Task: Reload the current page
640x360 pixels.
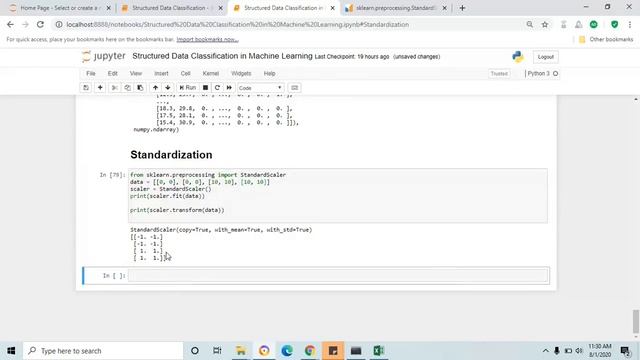Action: click(x=40, y=24)
